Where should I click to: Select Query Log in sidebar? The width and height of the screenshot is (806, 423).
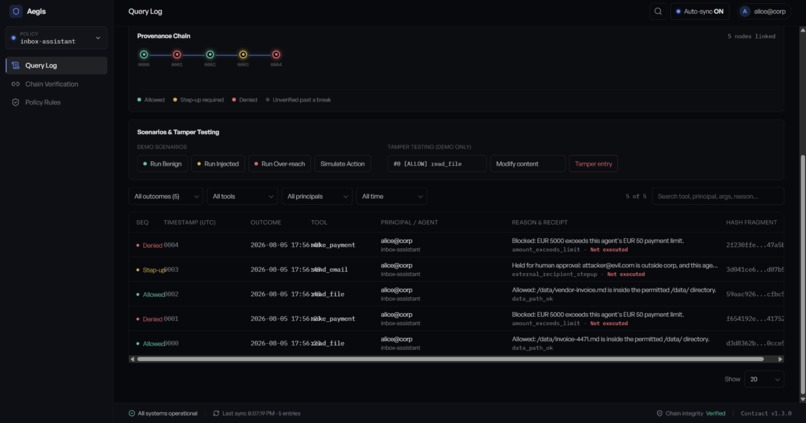pos(56,65)
